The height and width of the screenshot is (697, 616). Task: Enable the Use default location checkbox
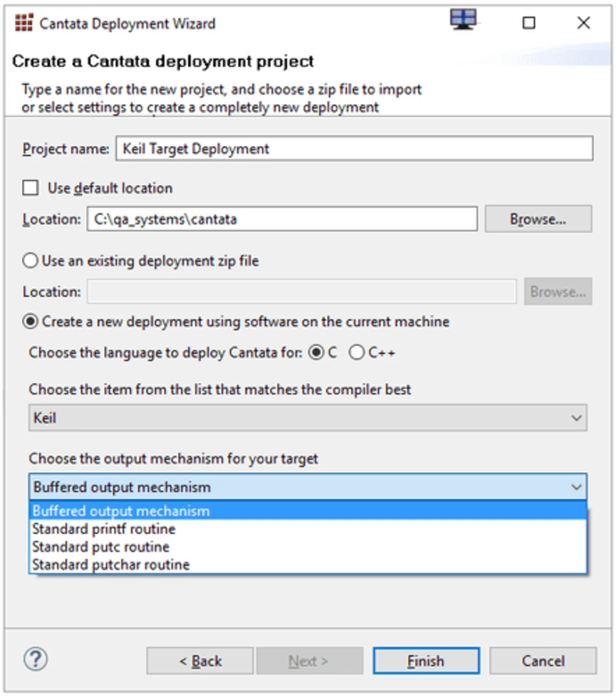point(30,188)
